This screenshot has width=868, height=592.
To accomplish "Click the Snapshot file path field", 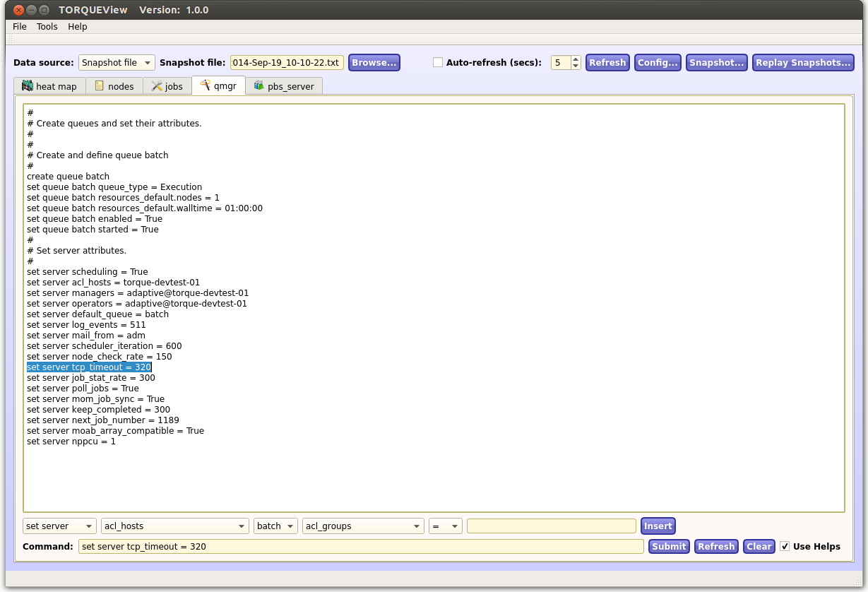I will click(287, 63).
